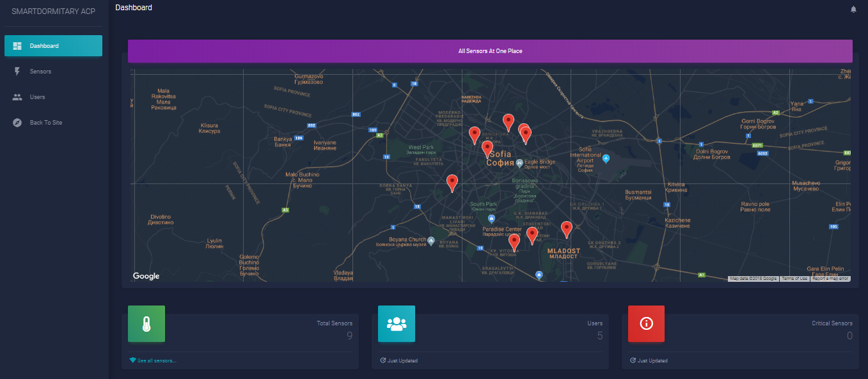Select red pin touching the Sofia label
868x379 pixels.
[487, 150]
